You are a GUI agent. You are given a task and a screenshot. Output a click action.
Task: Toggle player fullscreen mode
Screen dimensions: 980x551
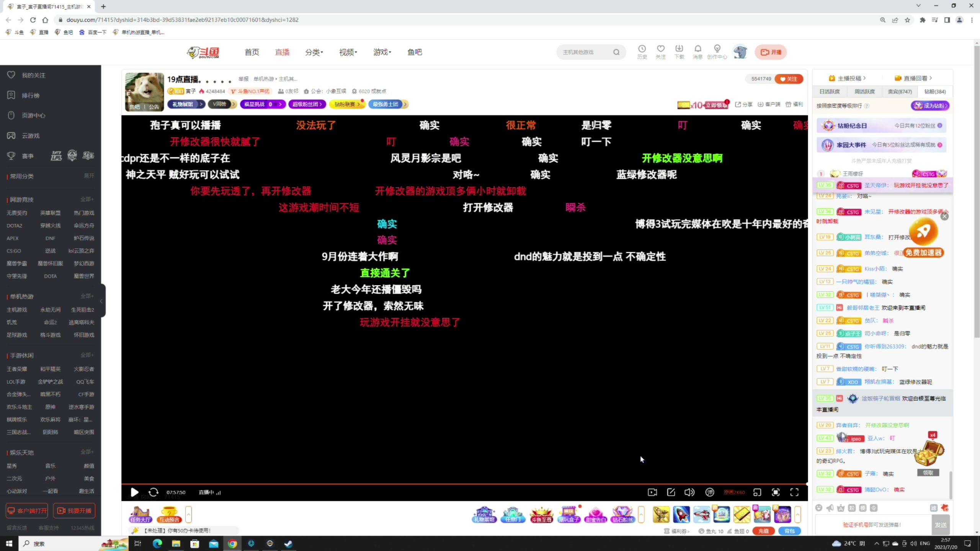[795, 492]
